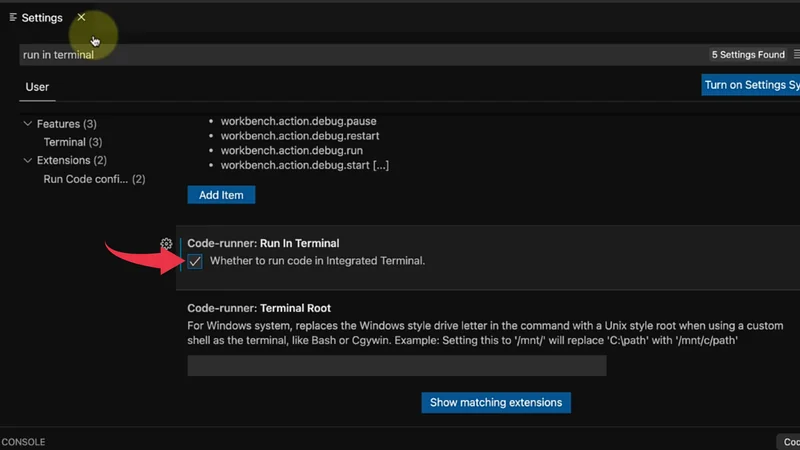
Task: Select Terminal (3) in settings tree
Action: pyautogui.click(x=72, y=142)
